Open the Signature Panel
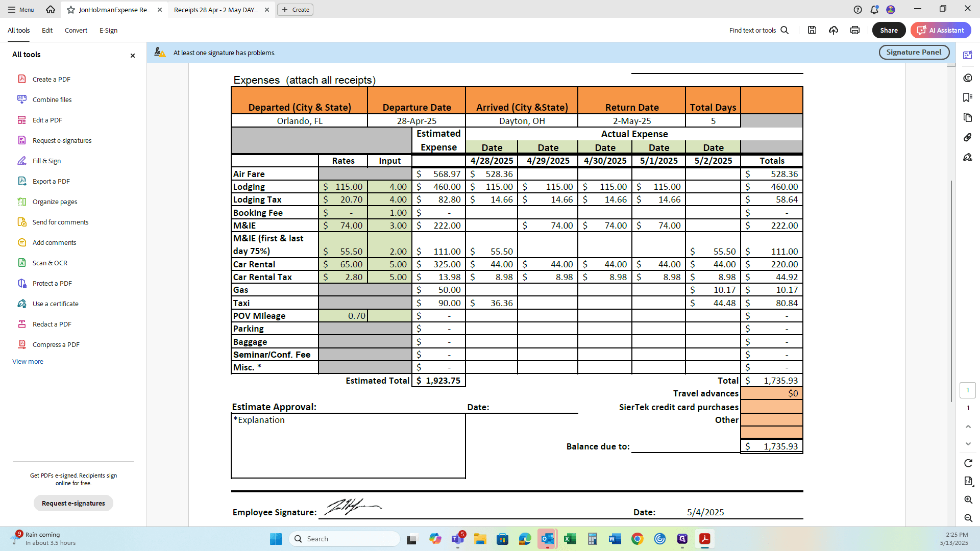980x551 pixels. point(914,52)
